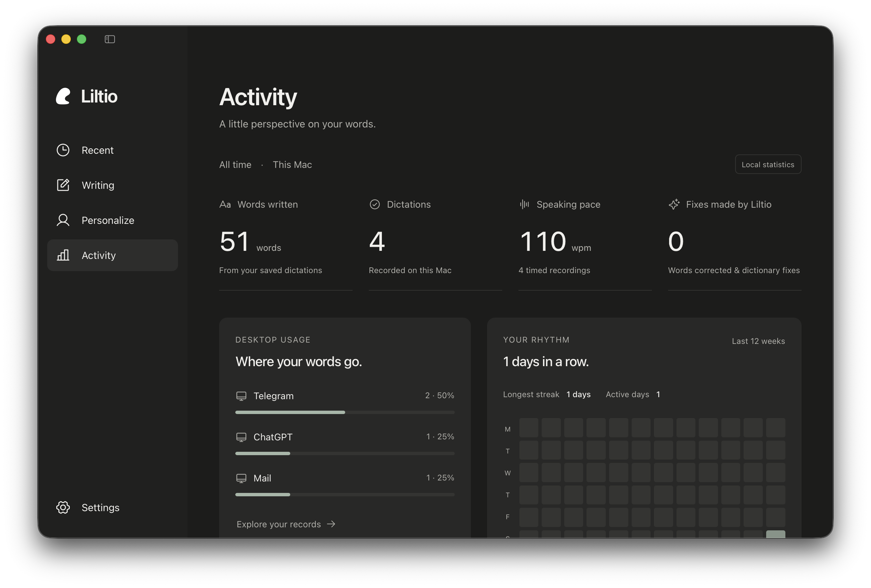
Task: Click the '4 timed recordings' caption
Action: click(x=554, y=270)
